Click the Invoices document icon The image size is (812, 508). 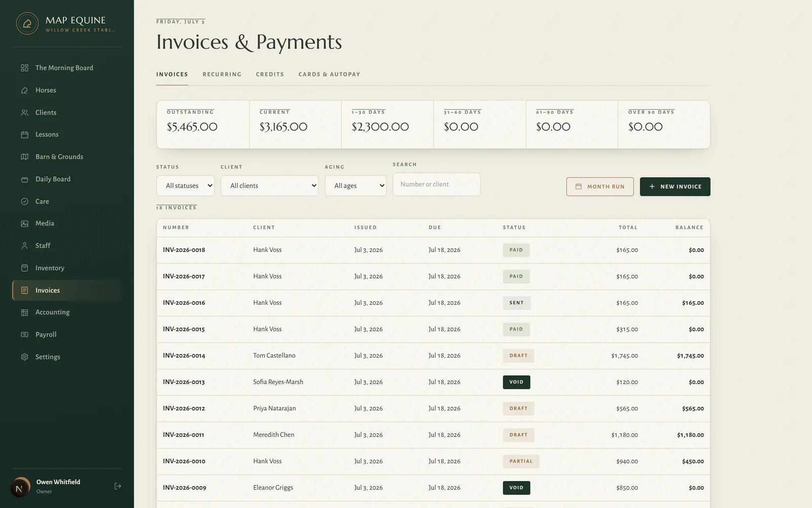pos(24,290)
